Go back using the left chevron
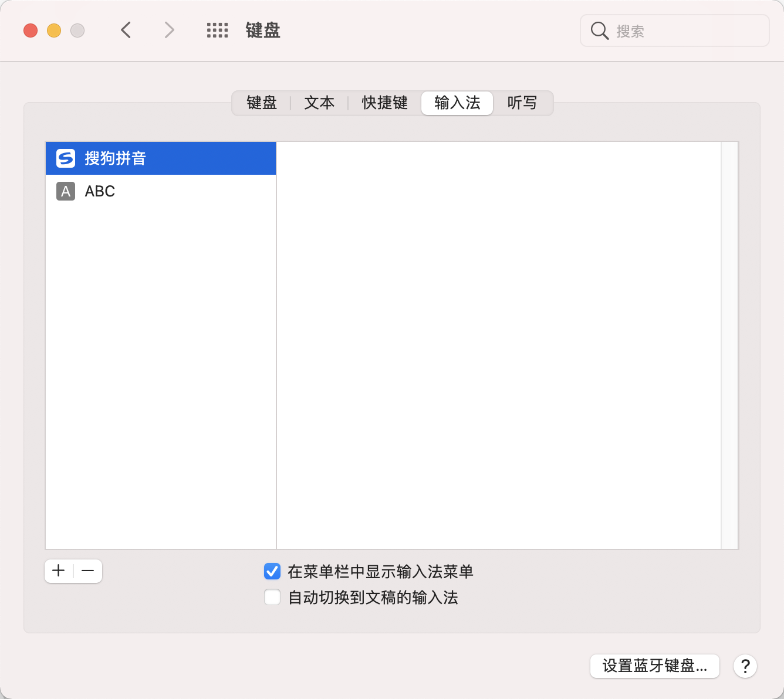784x699 pixels. tap(126, 30)
